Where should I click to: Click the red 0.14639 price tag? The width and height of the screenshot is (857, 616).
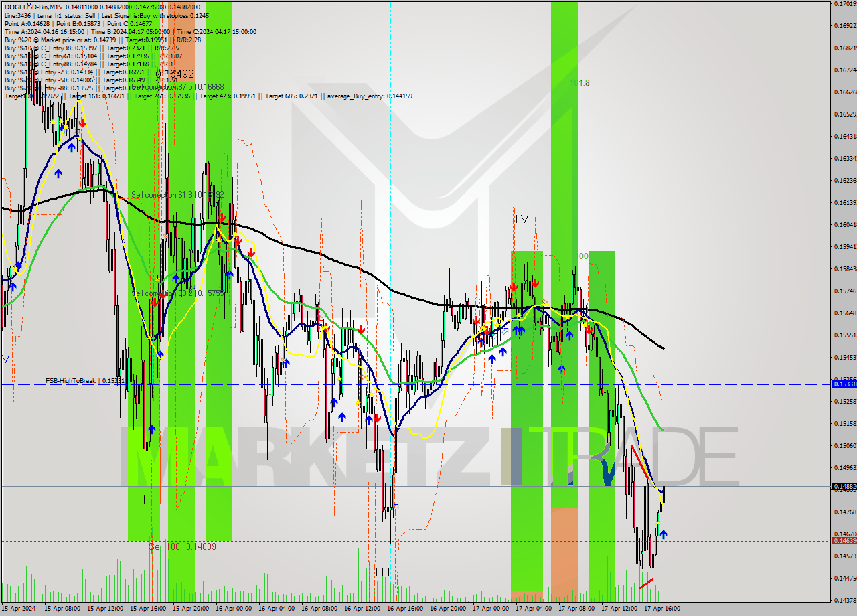click(x=843, y=540)
